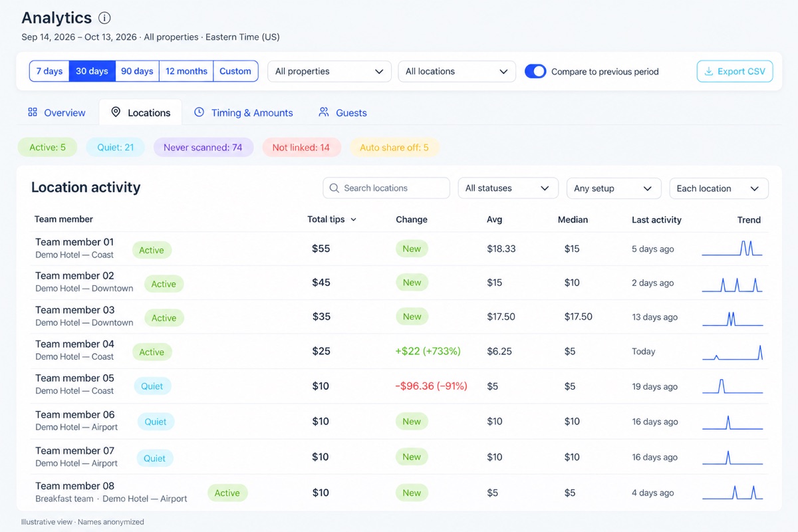Image resolution: width=798 pixels, height=532 pixels.
Task: Click the Team member 01 name
Action: (74, 242)
